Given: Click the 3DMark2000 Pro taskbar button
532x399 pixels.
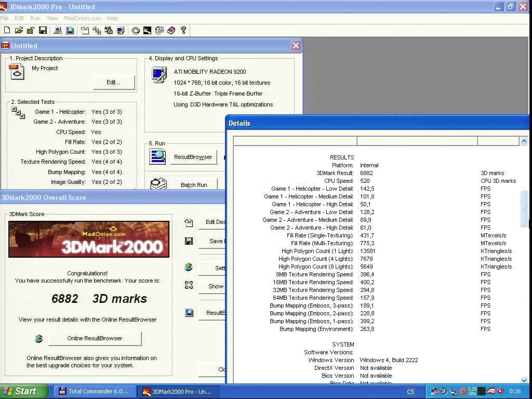Looking at the screenshot, I should pos(178,391).
